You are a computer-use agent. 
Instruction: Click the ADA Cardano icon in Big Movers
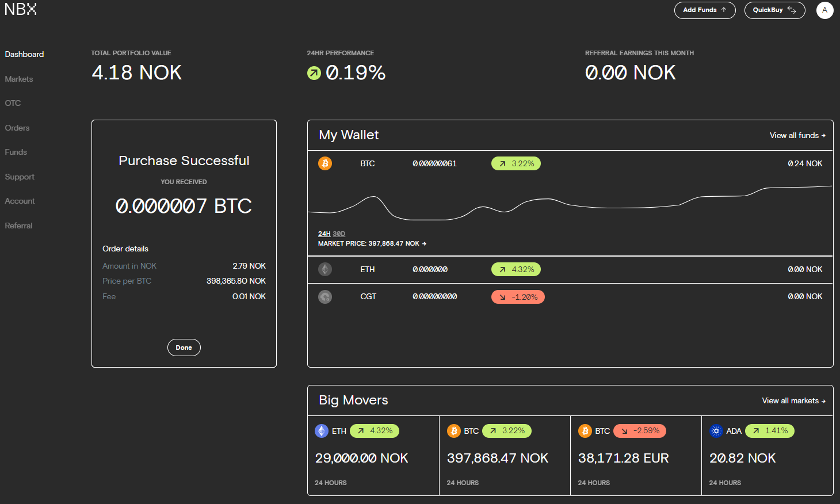(x=716, y=431)
